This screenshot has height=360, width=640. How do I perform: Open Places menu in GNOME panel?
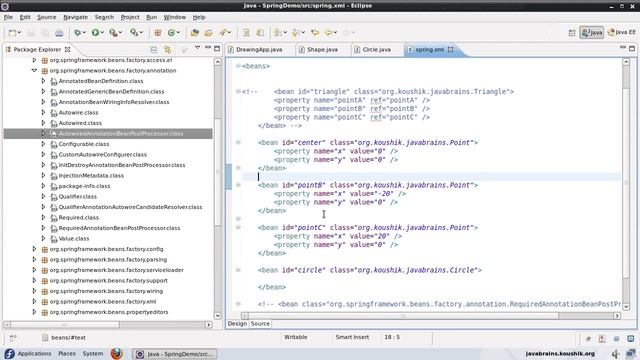pos(67,353)
